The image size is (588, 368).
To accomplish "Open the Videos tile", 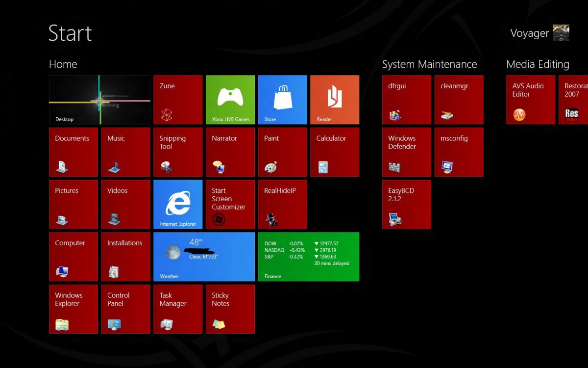I will (126, 205).
